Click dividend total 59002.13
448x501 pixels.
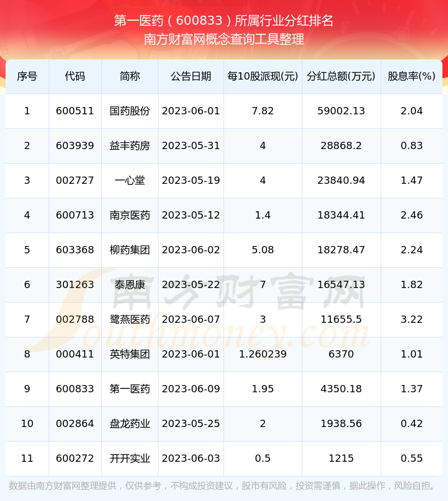341,111
